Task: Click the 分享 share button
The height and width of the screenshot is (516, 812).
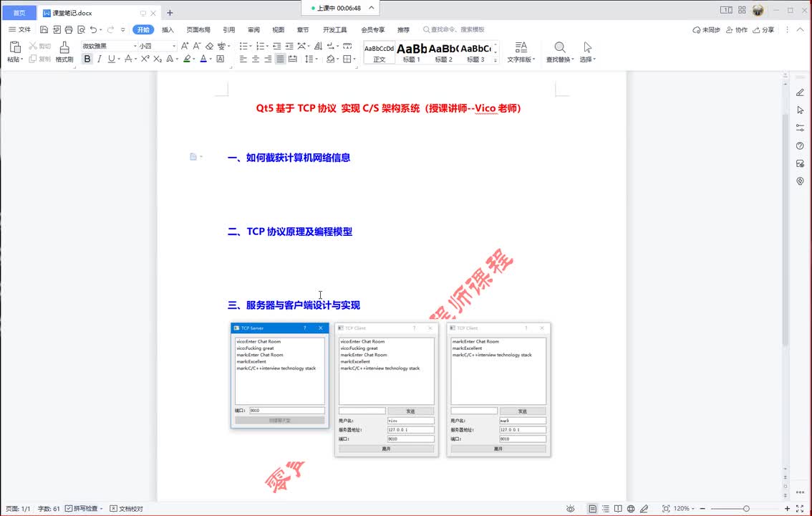Action: coord(764,29)
